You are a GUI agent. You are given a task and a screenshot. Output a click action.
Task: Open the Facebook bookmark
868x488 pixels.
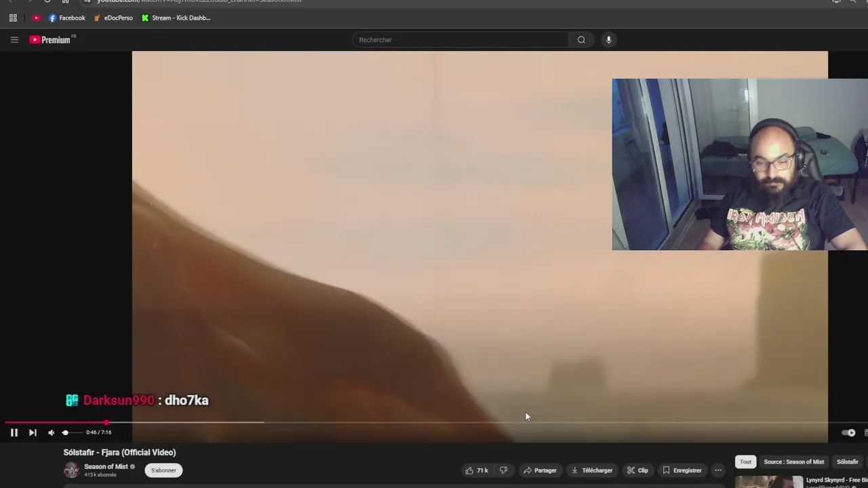(66, 18)
